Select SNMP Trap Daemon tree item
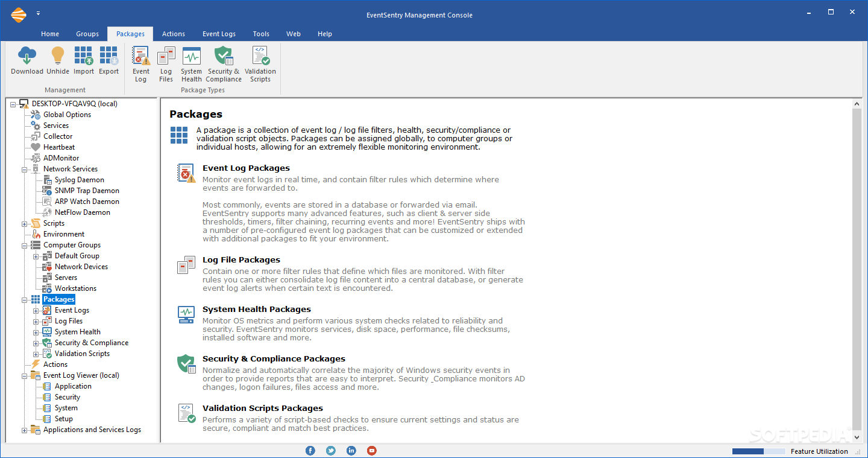Screen dimensions: 868x458 87,191
